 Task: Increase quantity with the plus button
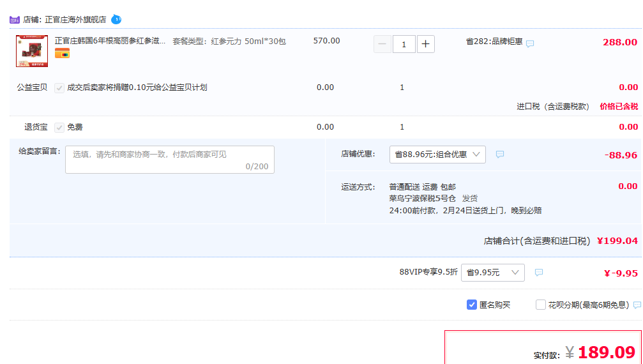pos(426,44)
